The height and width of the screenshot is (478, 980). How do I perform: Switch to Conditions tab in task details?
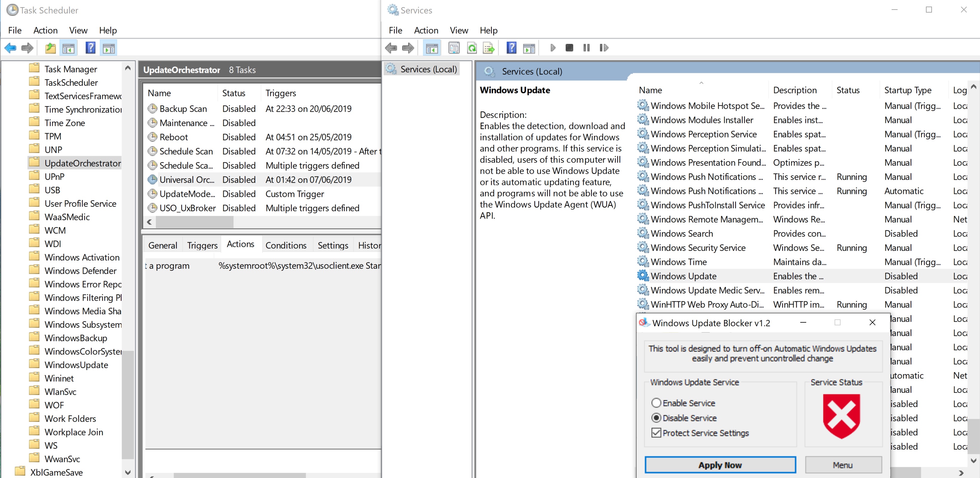pyautogui.click(x=286, y=245)
